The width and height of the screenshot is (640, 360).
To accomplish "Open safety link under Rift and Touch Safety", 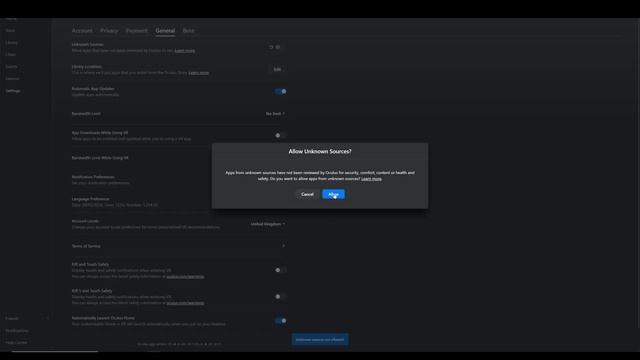I will pyautogui.click(x=185, y=276).
